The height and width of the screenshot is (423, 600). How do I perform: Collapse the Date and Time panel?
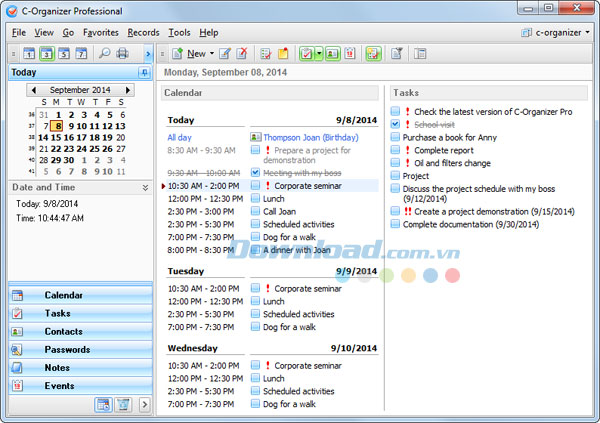point(145,187)
